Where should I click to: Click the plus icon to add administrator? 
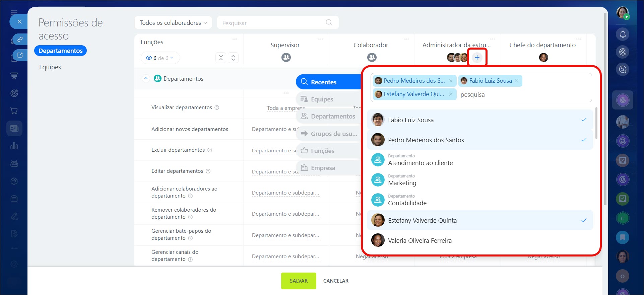477,58
